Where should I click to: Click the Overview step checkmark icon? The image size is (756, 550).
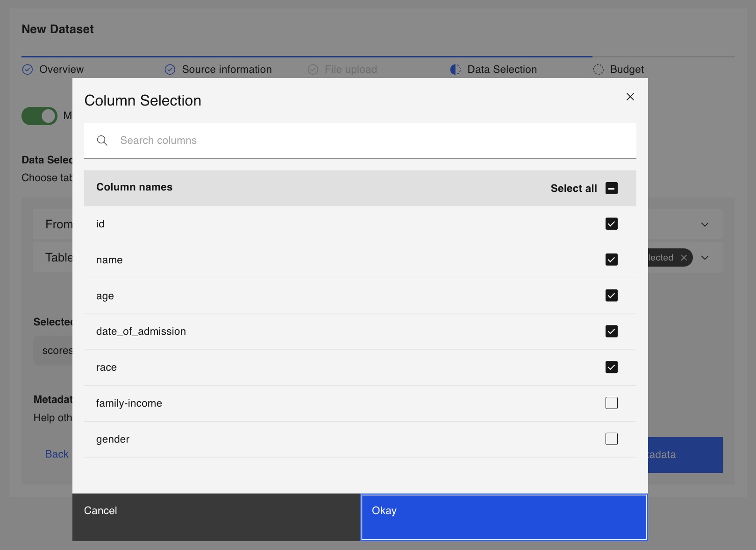[x=28, y=70]
